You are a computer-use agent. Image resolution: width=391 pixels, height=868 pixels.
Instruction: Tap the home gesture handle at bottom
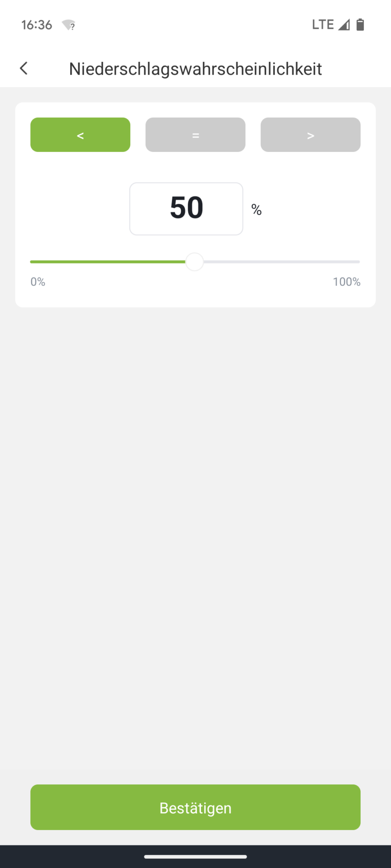point(195,856)
